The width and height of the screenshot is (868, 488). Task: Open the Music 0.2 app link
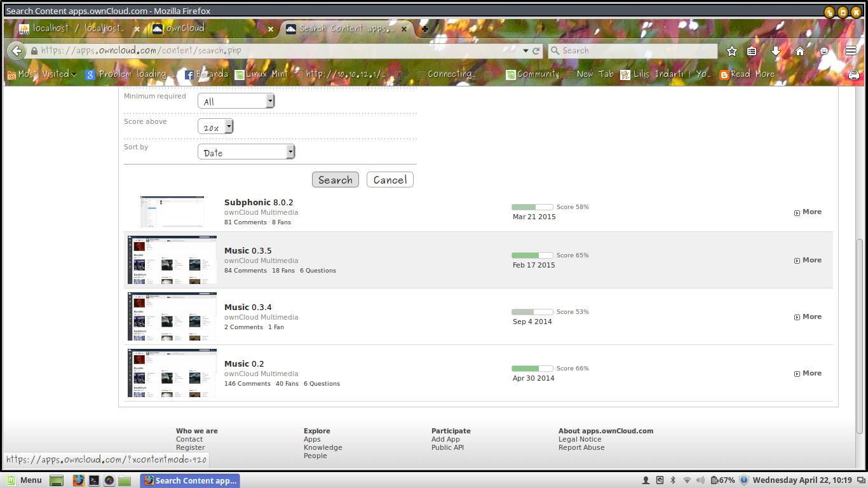[244, 364]
